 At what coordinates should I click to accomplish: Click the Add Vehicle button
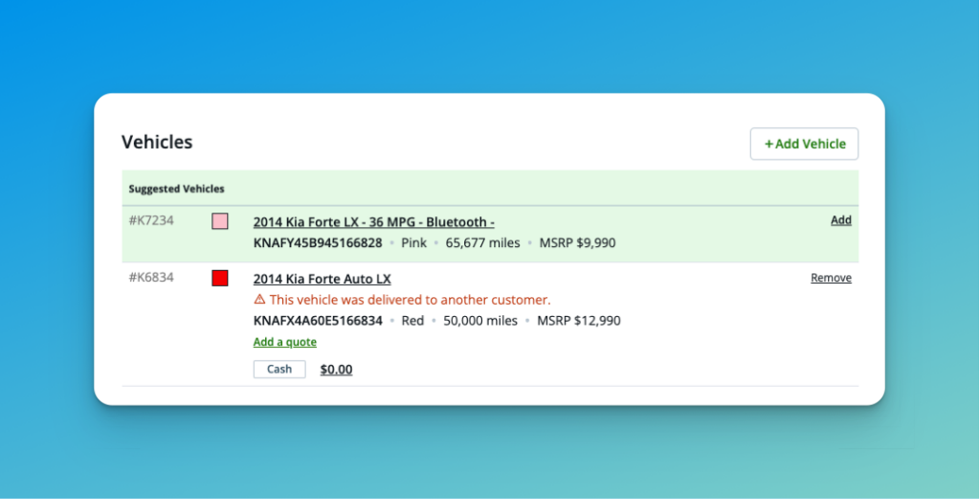pyautogui.click(x=804, y=144)
